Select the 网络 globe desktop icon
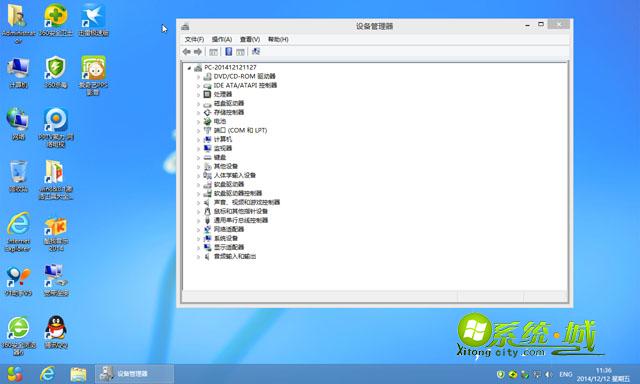Image resolution: width=640 pixels, height=384 pixels. (18, 120)
